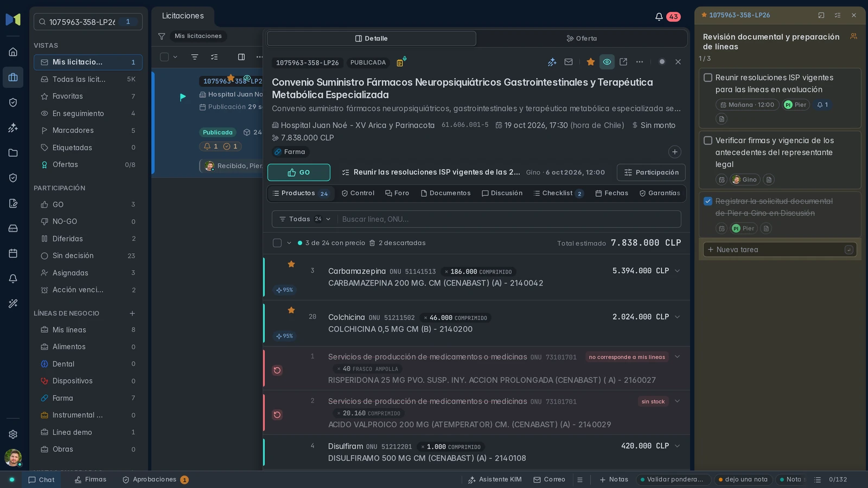Viewport: 868px width, 488px height.
Task: Open tender in external window icon
Action: point(623,62)
